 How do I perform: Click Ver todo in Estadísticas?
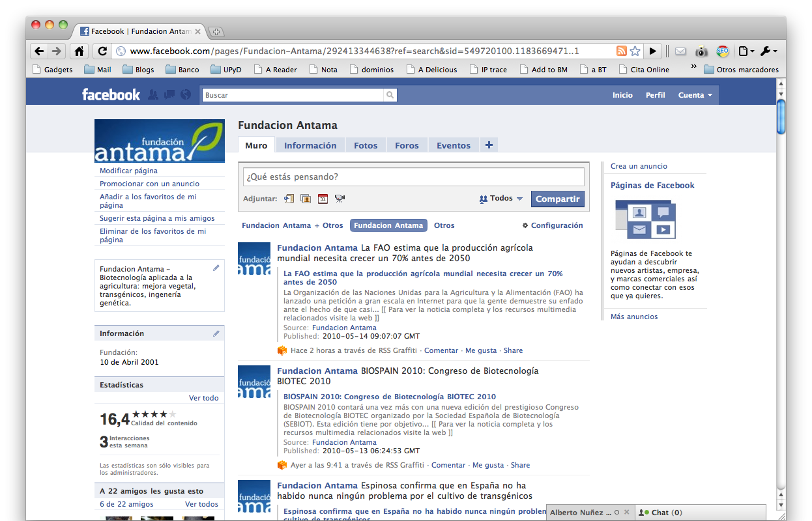pyautogui.click(x=204, y=398)
